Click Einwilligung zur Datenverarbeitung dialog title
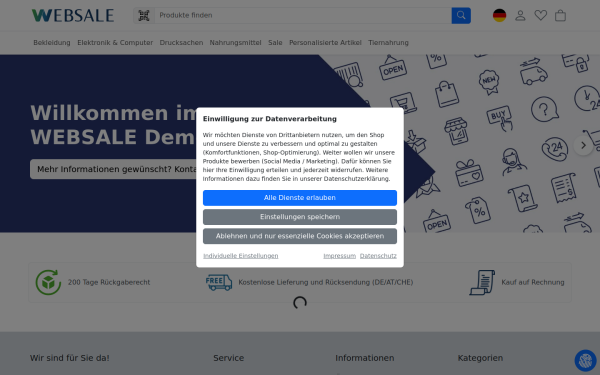600x375 pixels. click(x=270, y=119)
